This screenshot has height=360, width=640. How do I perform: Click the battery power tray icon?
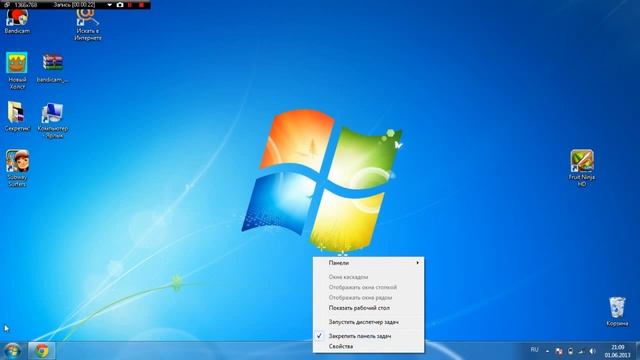570,351
